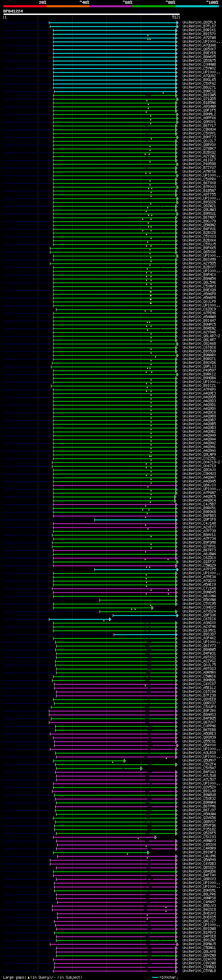Viewport: 222px width, 980px height.
Task: Select the UniRef100_C0KHU4 label
Action: (199, 129)
